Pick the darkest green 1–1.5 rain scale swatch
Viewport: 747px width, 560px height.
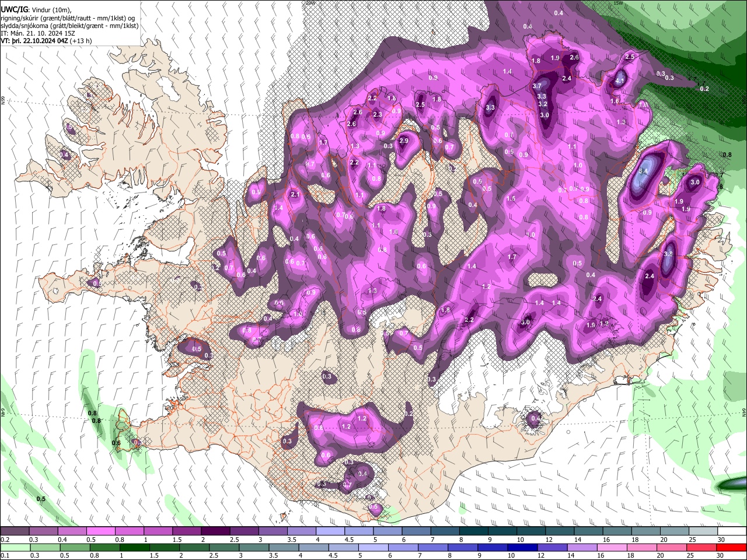tap(135, 547)
